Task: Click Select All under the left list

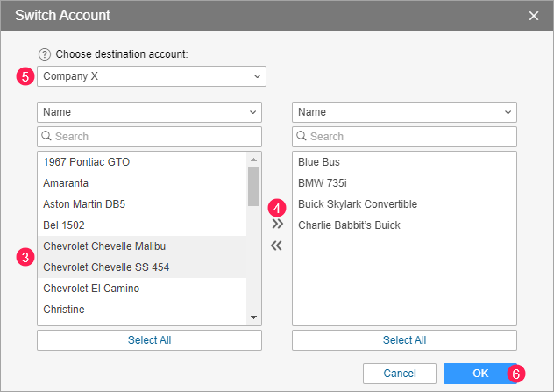Action: point(149,340)
